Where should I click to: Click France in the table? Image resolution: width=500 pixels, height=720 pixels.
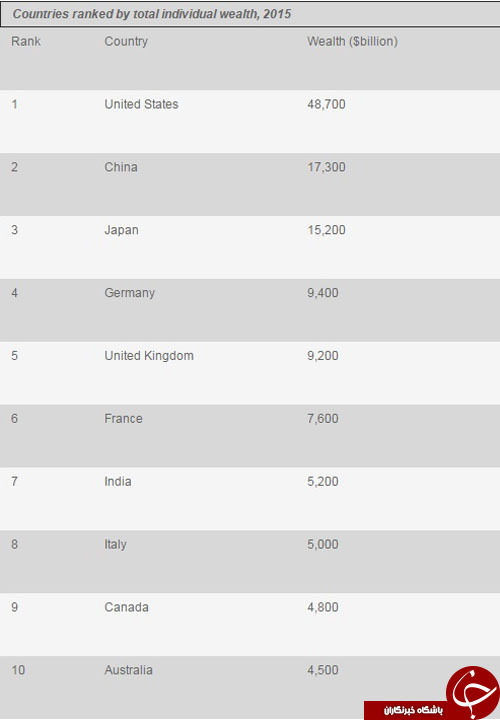click(124, 419)
